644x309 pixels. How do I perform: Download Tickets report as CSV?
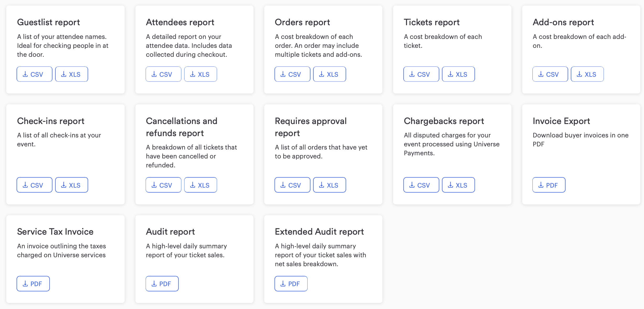click(x=421, y=74)
